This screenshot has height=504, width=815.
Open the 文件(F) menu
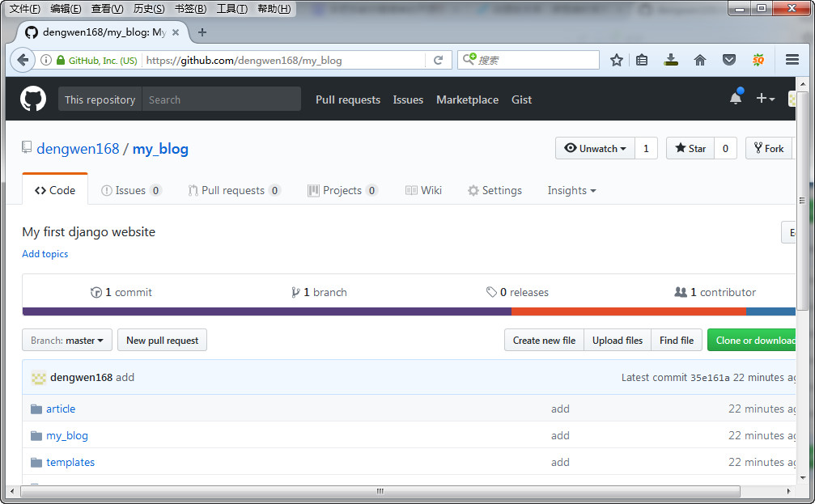pyautogui.click(x=25, y=9)
